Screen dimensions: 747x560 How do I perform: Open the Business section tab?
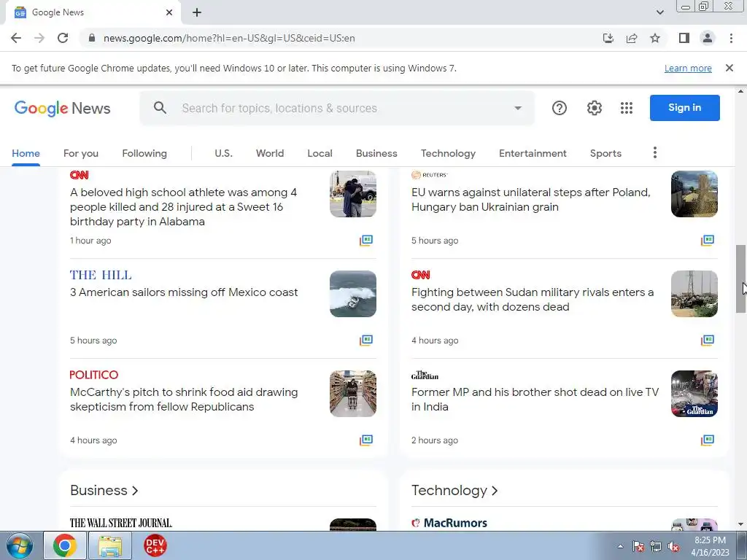376,153
